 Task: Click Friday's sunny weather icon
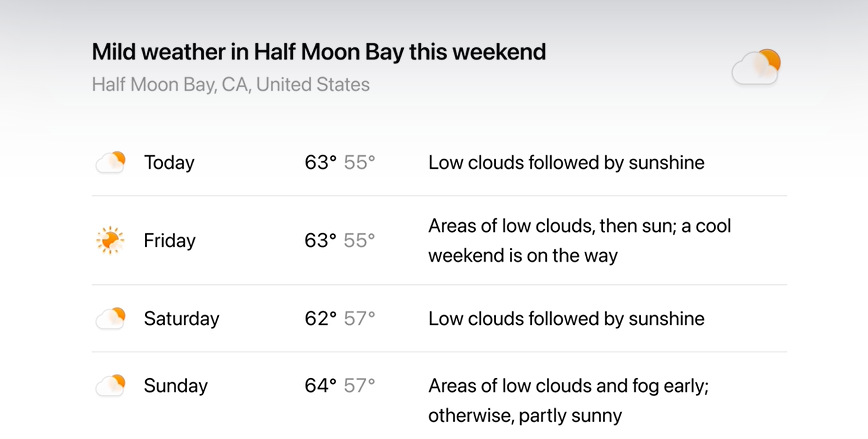tap(110, 240)
